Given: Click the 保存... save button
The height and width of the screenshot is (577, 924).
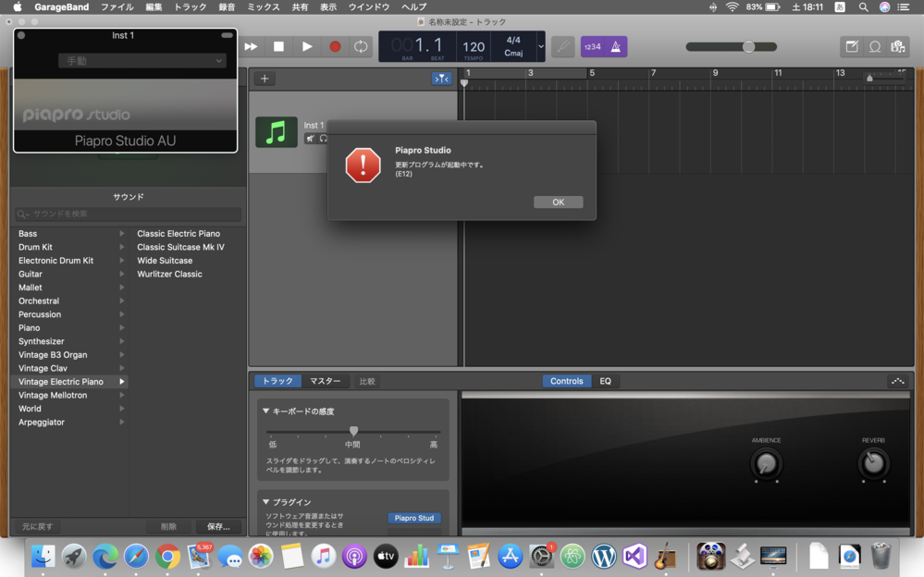Looking at the screenshot, I should (218, 526).
